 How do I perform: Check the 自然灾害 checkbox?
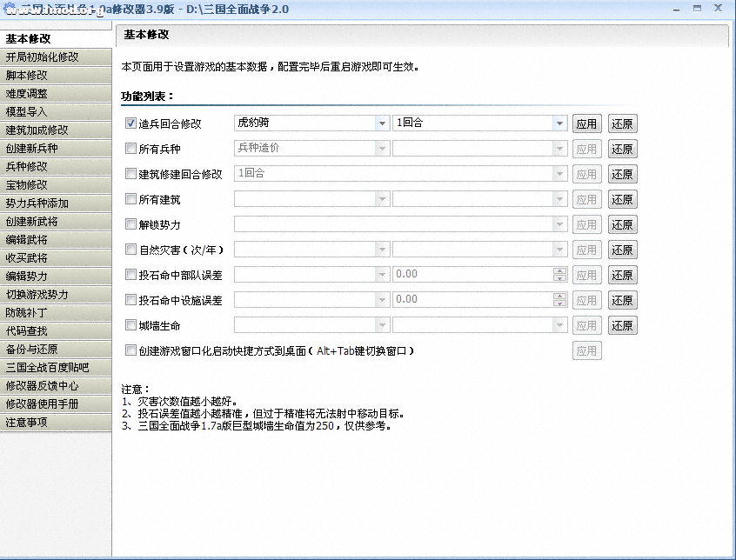131,250
